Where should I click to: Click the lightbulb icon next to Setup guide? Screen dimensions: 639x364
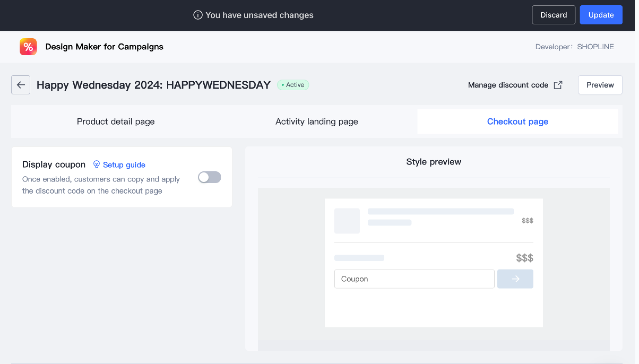96,164
